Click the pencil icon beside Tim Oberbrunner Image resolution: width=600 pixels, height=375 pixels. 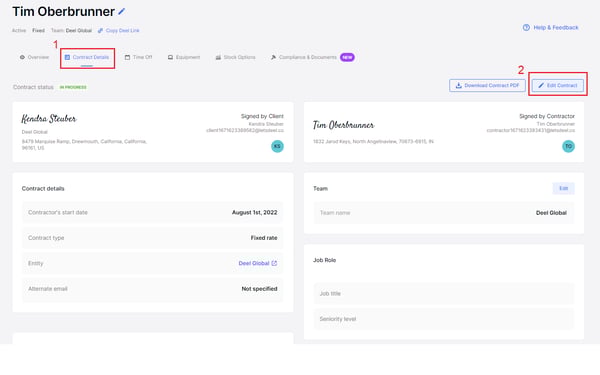[122, 11]
